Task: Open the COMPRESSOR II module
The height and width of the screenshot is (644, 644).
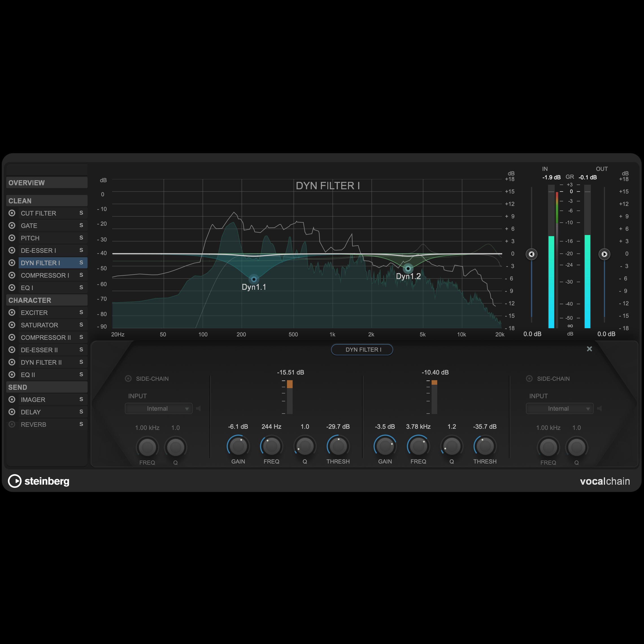Action: 46,337
